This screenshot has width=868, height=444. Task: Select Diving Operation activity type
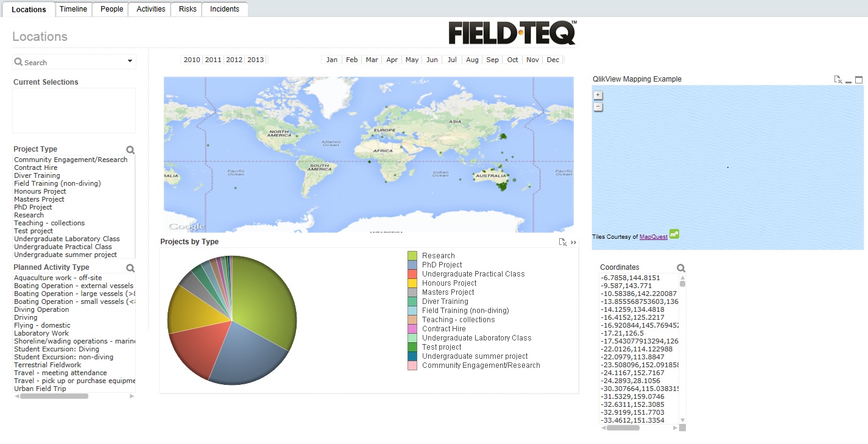coord(41,309)
